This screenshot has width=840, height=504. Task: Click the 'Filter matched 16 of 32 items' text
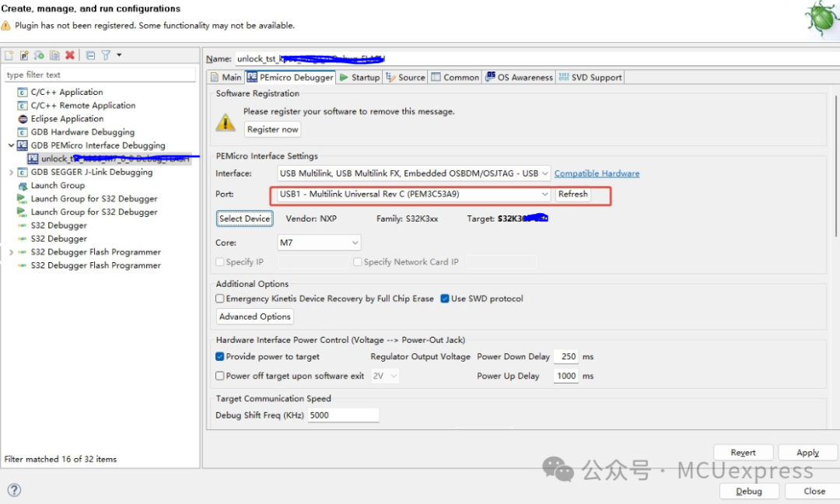tap(61, 459)
